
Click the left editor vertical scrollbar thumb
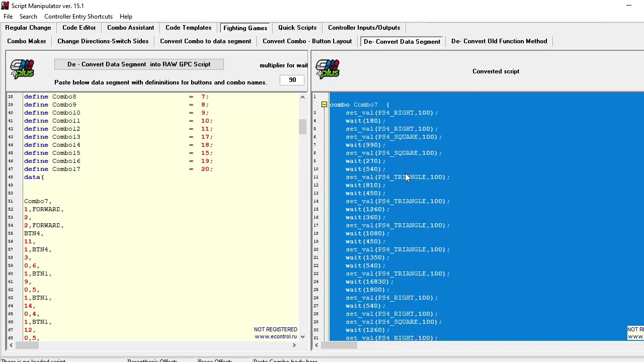click(302, 126)
